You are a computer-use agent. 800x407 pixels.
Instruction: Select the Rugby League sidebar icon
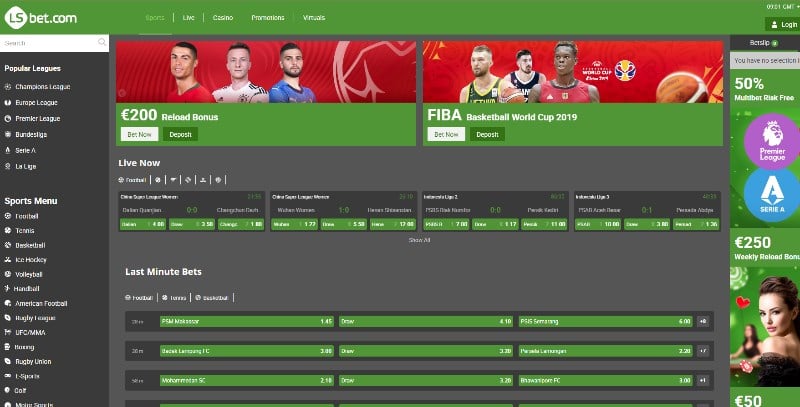pos(8,318)
